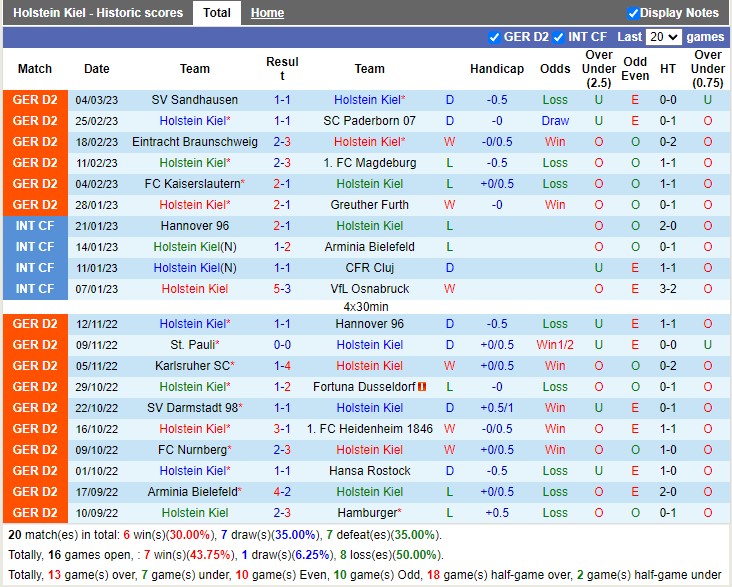Open the 5-3 result against VfL Osnabruck
Image resolution: width=732 pixels, height=587 pixels.
282,289
